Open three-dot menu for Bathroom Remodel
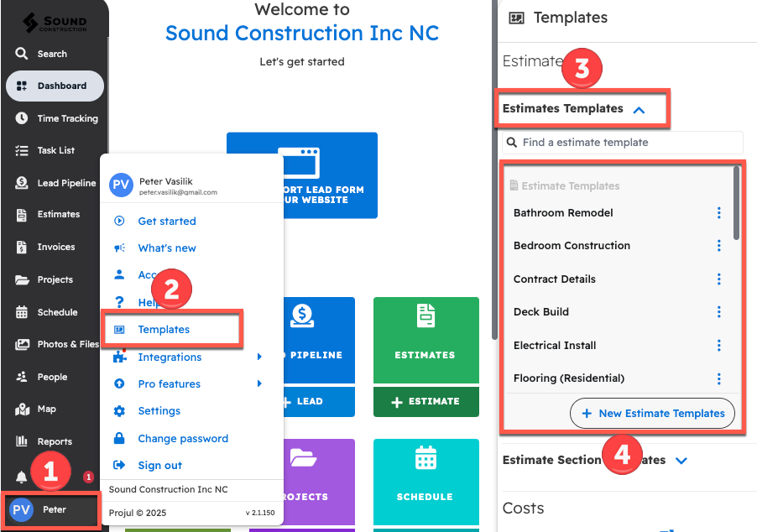Screen dimensions: 757x532 coord(718,213)
